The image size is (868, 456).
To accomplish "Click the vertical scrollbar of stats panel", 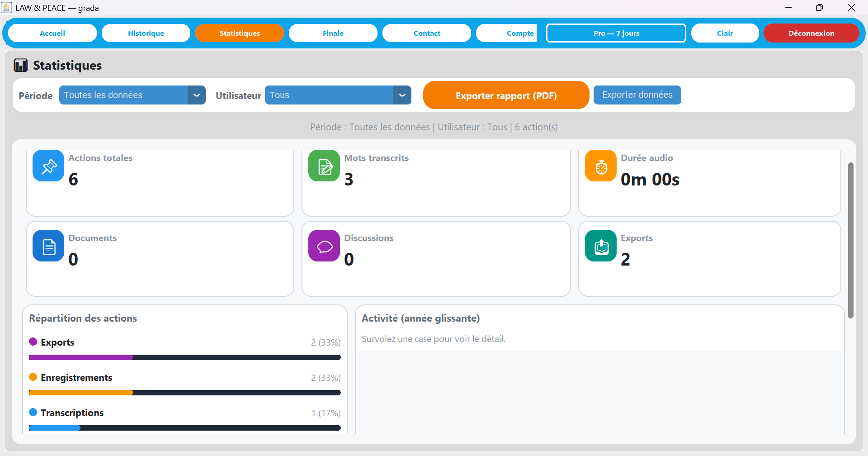I will (x=851, y=240).
